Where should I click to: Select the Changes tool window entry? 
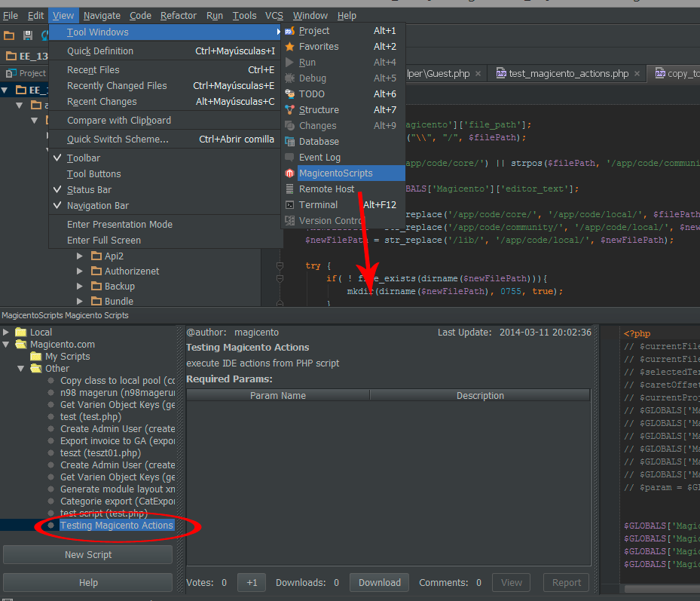[343, 126]
